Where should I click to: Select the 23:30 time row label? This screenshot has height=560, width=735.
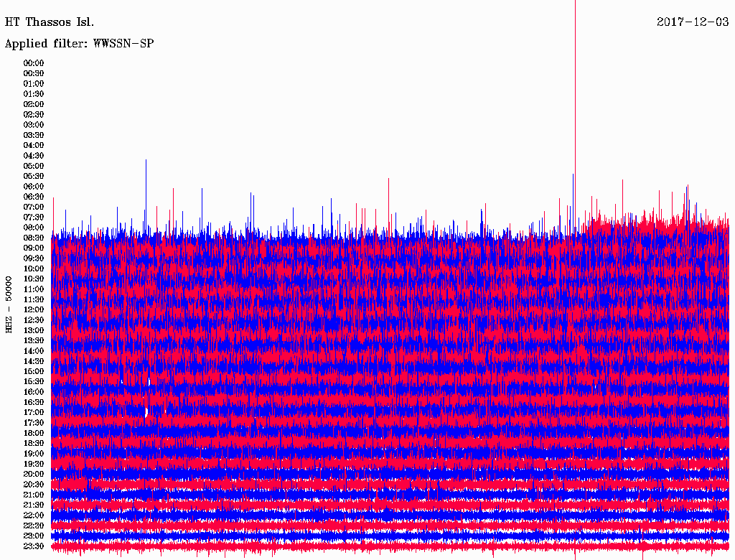(x=34, y=546)
